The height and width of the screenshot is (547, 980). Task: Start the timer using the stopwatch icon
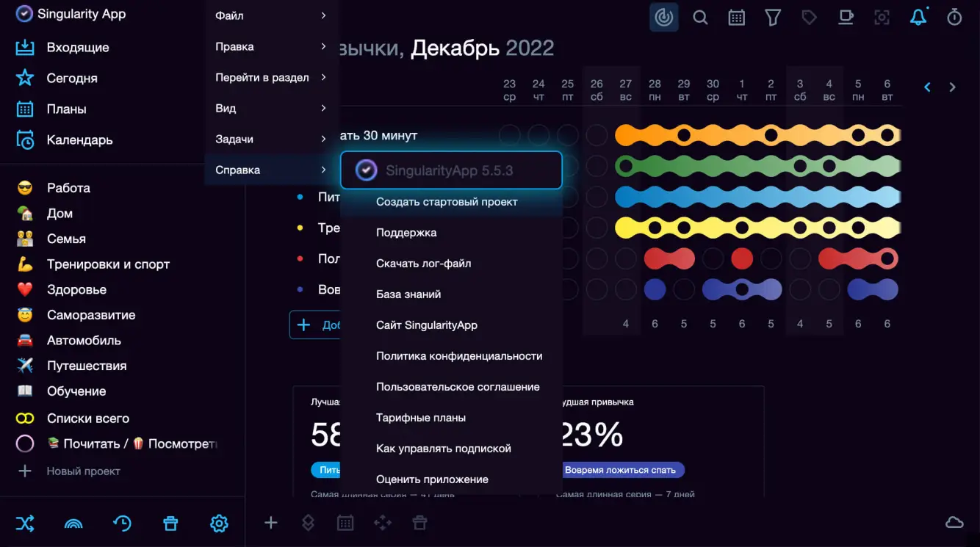(954, 18)
